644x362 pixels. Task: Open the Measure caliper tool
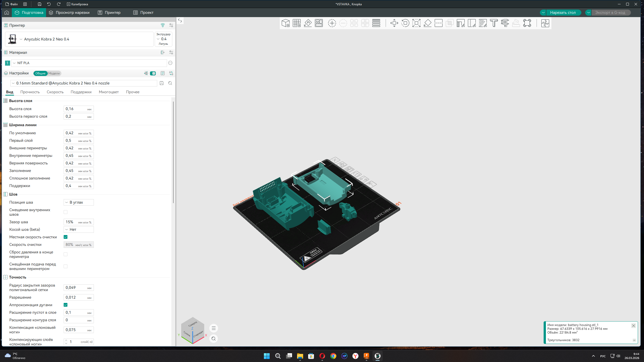pos(505,23)
